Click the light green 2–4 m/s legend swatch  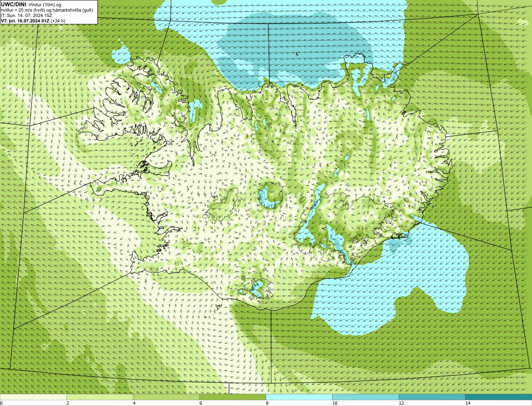click(x=100, y=397)
